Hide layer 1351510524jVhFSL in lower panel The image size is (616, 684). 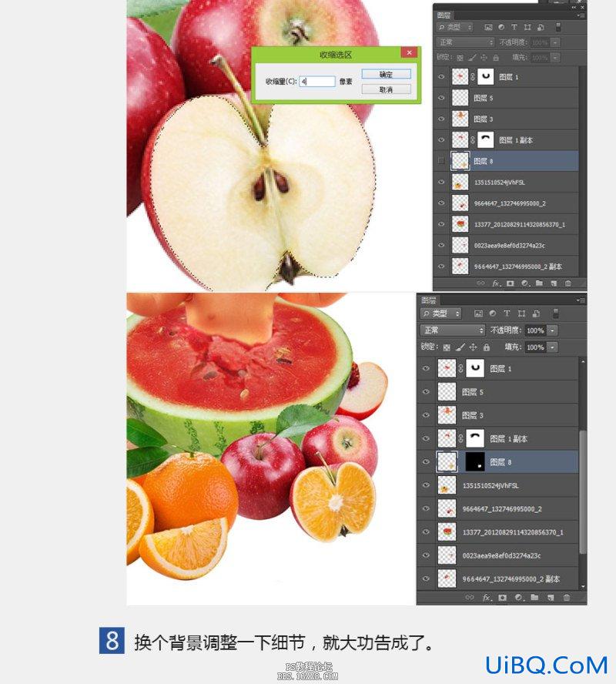(426, 485)
